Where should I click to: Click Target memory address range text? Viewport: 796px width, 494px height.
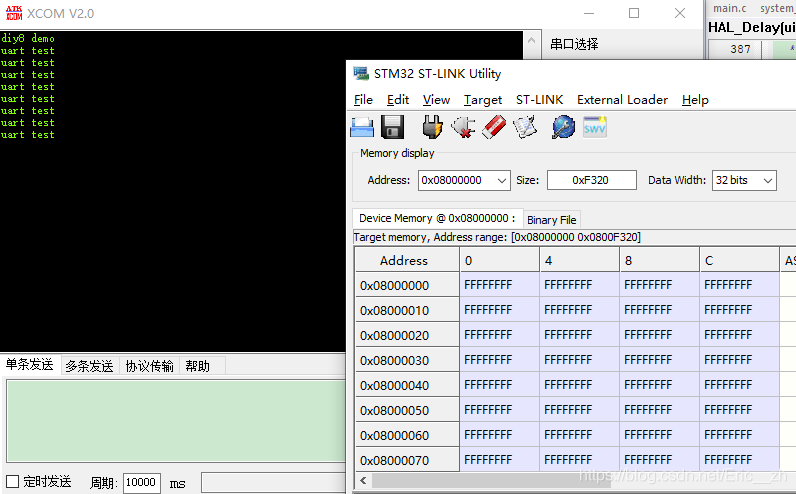tap(497, 237)
